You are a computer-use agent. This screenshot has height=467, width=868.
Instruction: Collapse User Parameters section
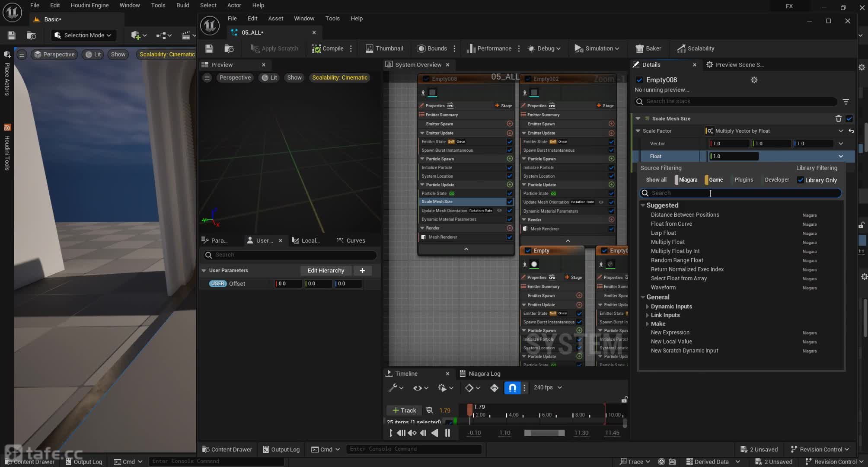click(204, 271)
